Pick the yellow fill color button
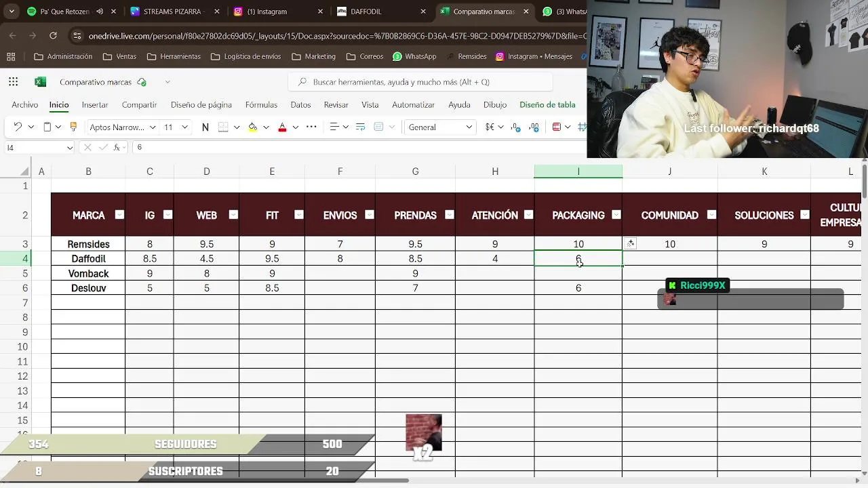 pos(253,127)
